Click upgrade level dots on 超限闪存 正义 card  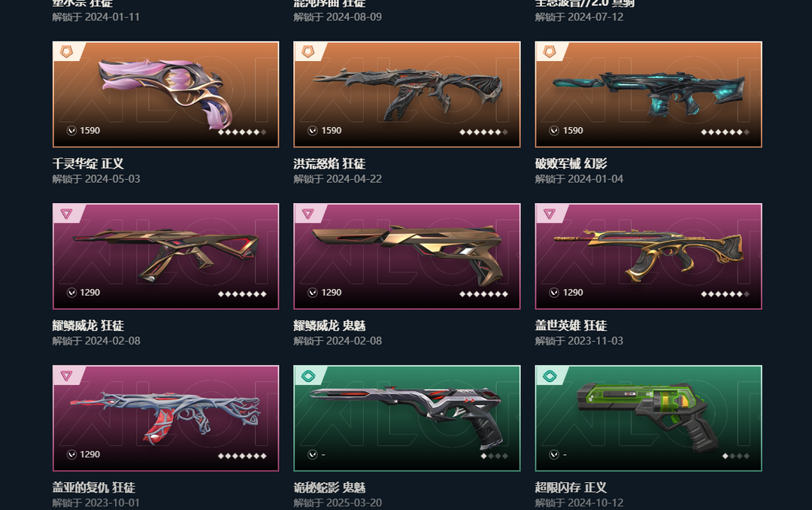point(736,456)
